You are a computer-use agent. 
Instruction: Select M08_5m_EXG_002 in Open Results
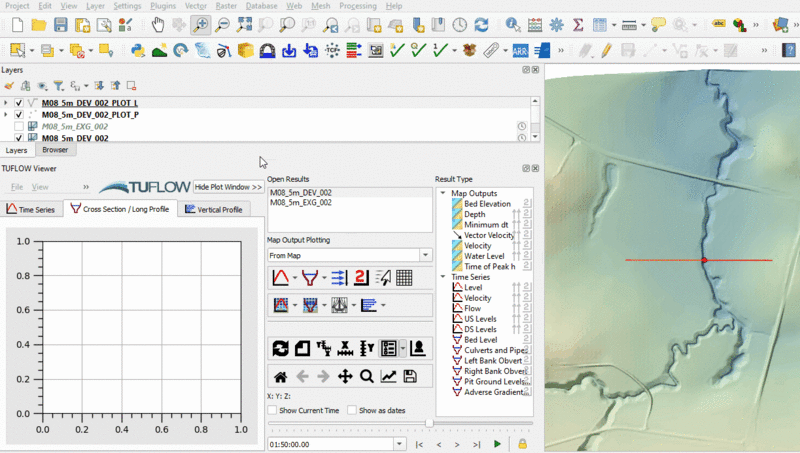[x=301, y=203]
